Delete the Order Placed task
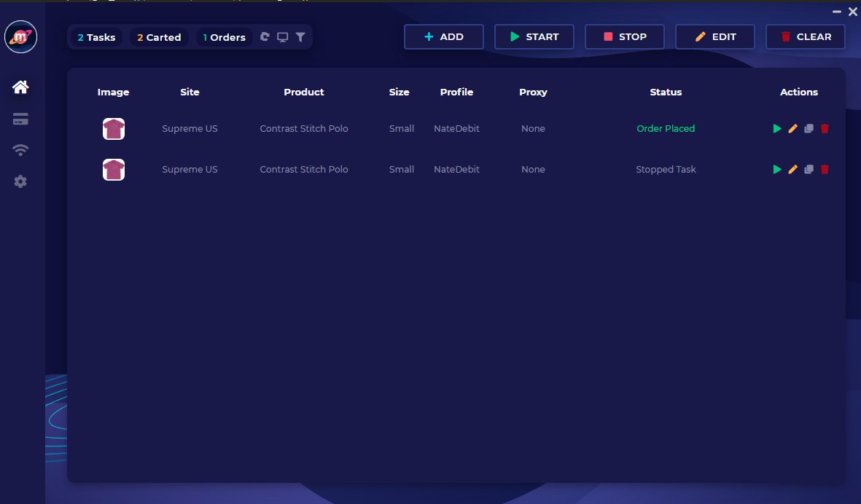 tap(825, 128)
